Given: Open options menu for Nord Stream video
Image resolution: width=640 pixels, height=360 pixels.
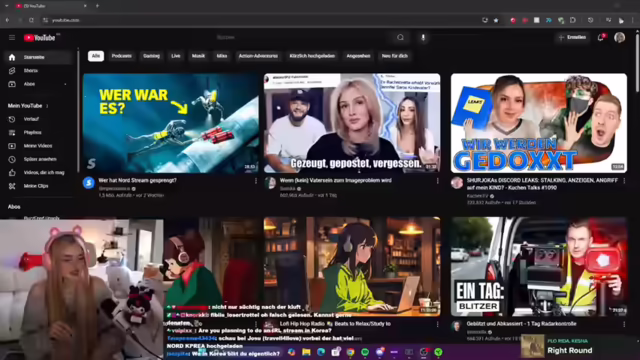Looking at the screenshot, I should click(x=256, y=181).
